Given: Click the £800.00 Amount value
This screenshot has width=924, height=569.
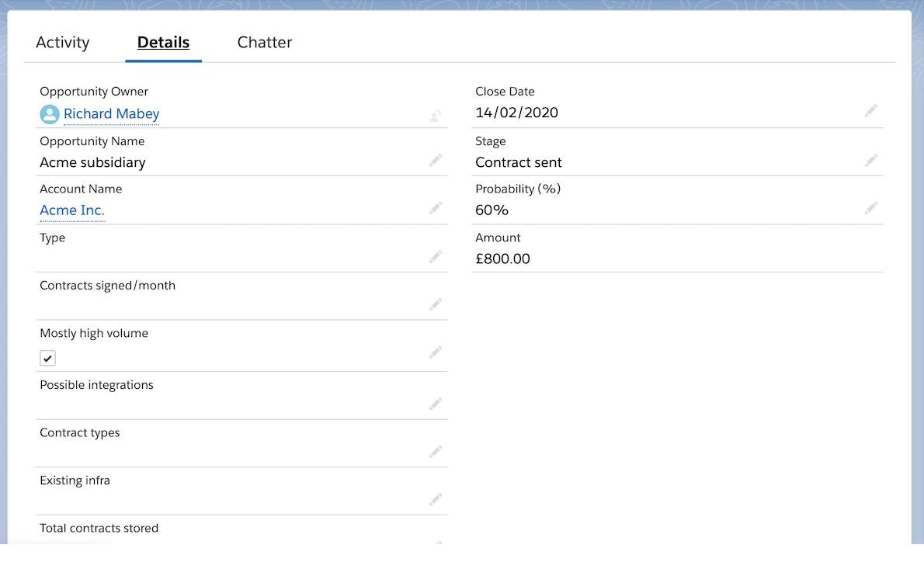Looking at the screenshot, I should click(503, 258).
